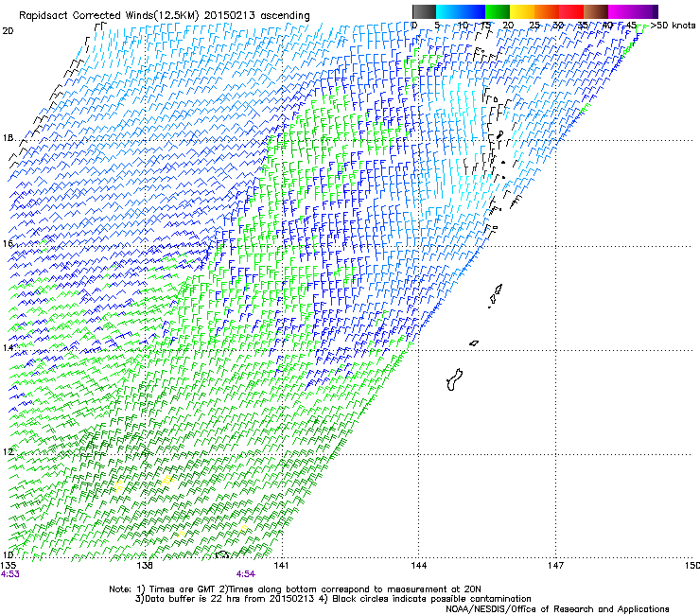700x615 pixels.
Task: Click the '>50 knots' legend label
Action: (x=673, y=26)
